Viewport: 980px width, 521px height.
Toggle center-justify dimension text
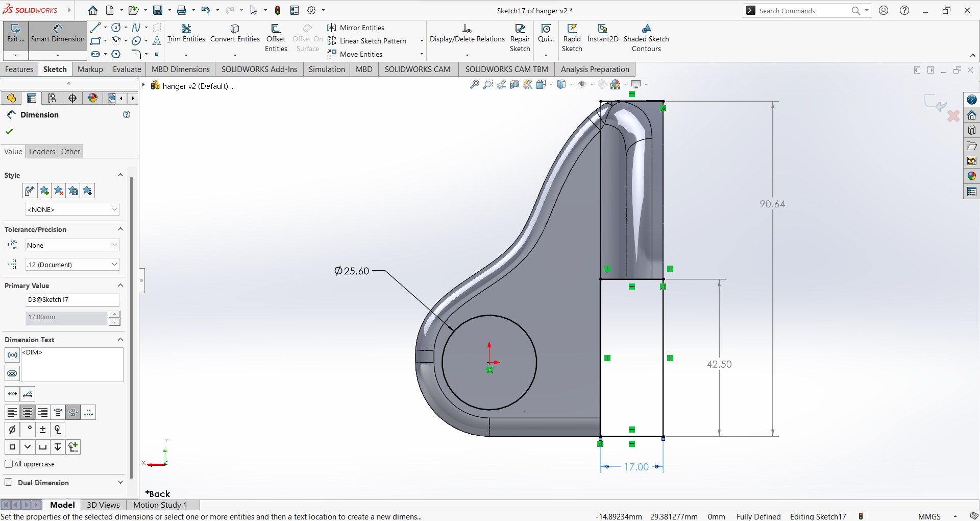point(28,412)
